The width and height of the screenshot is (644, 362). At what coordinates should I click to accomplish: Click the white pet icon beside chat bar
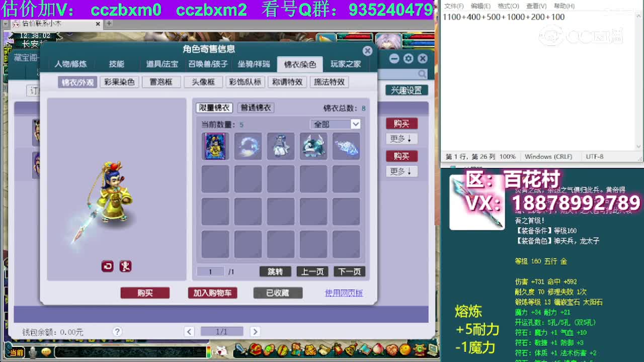click(221, 350)
